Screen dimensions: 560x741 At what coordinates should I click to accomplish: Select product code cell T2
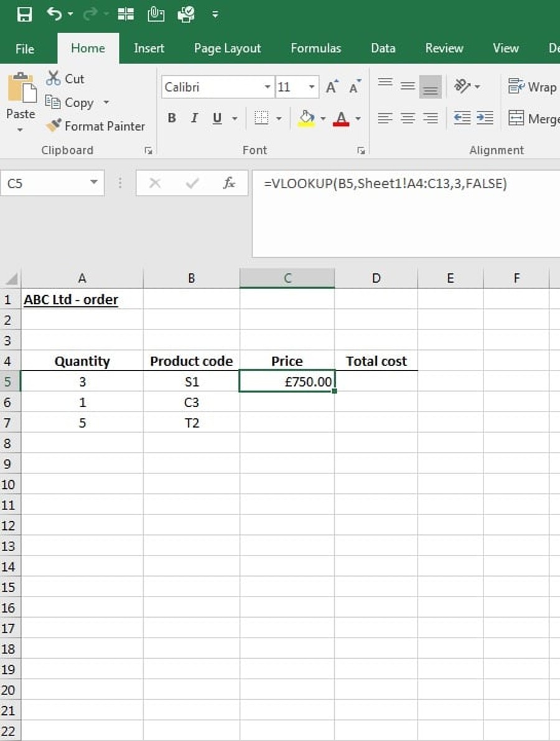click(x=191, y=422)
